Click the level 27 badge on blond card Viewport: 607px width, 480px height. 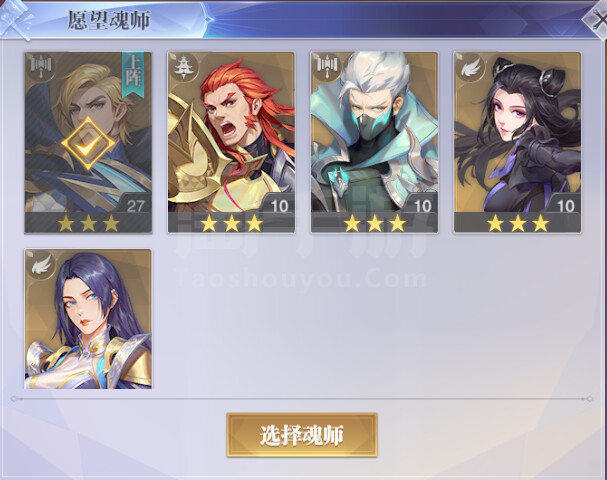[135, 206]
